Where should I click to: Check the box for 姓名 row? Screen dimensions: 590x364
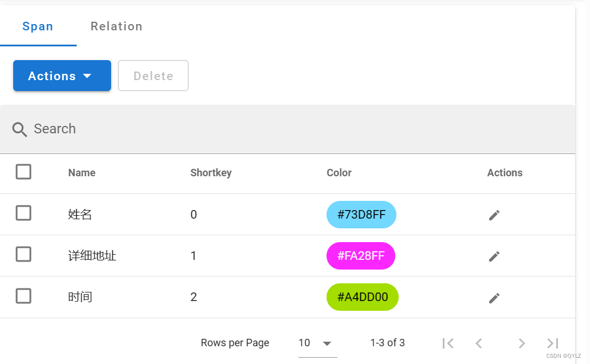pos(23,213)
